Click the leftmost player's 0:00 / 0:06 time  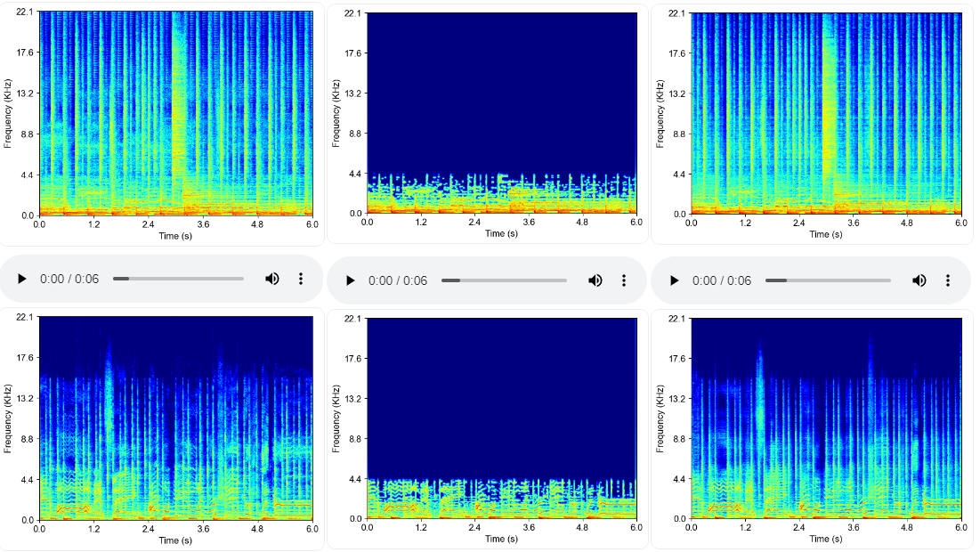coord(69,279)
